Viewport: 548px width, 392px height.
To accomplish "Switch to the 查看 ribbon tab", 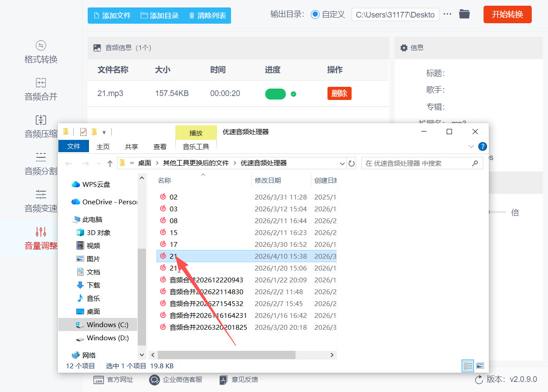I will point(160,146).
